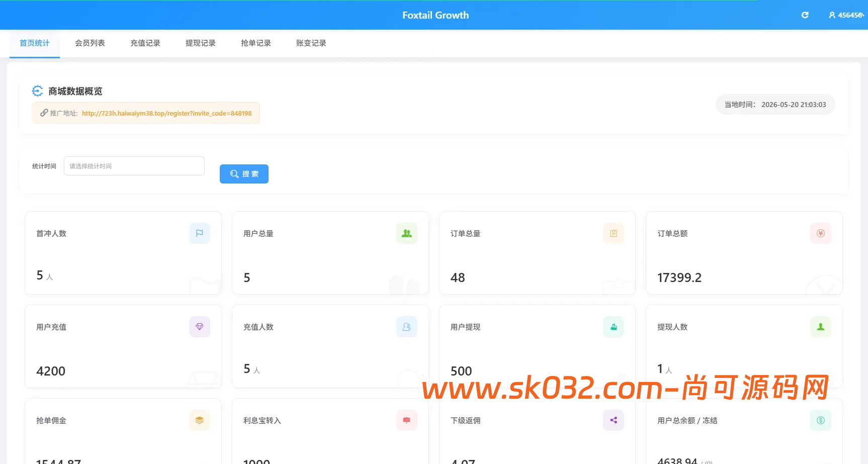Click the 抢单佣金 card title

tap(51, 420)
